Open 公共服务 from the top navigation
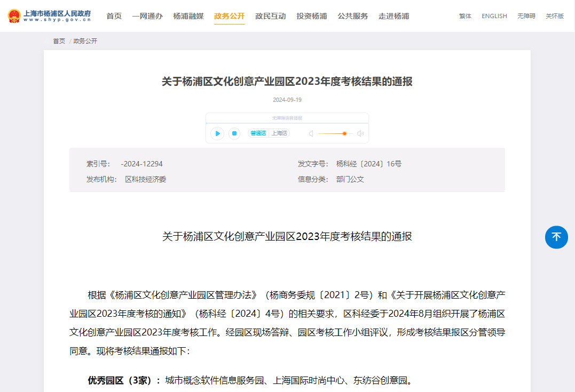575x392 pixels. (353, 16)
